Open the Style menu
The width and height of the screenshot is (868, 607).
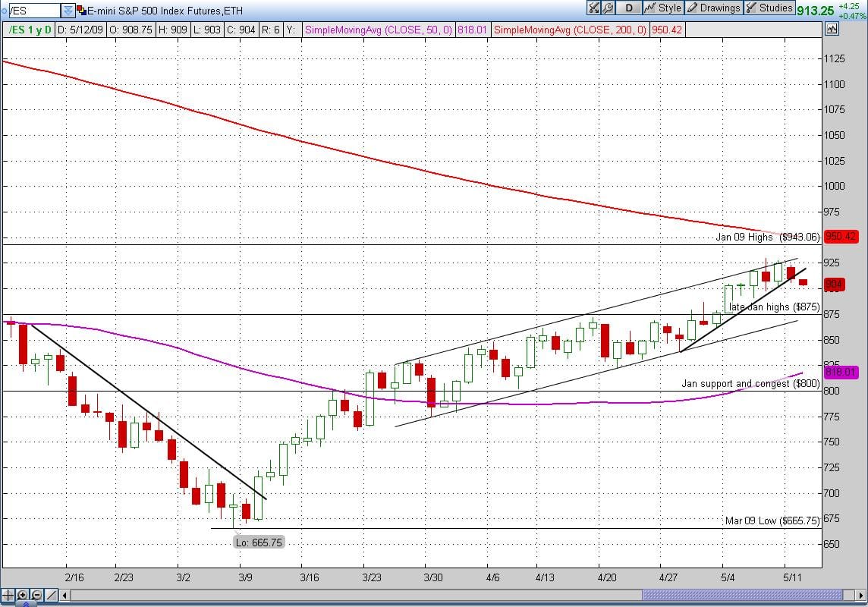[x=662, y=8]
